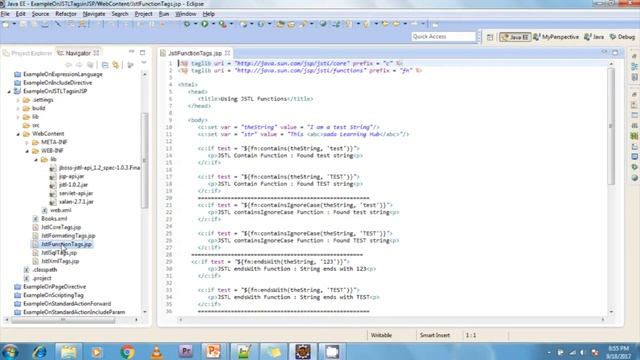The image size is (640, 360).
Task: Open PowerPoint from the taskbar
Action: tap(213, 352)
